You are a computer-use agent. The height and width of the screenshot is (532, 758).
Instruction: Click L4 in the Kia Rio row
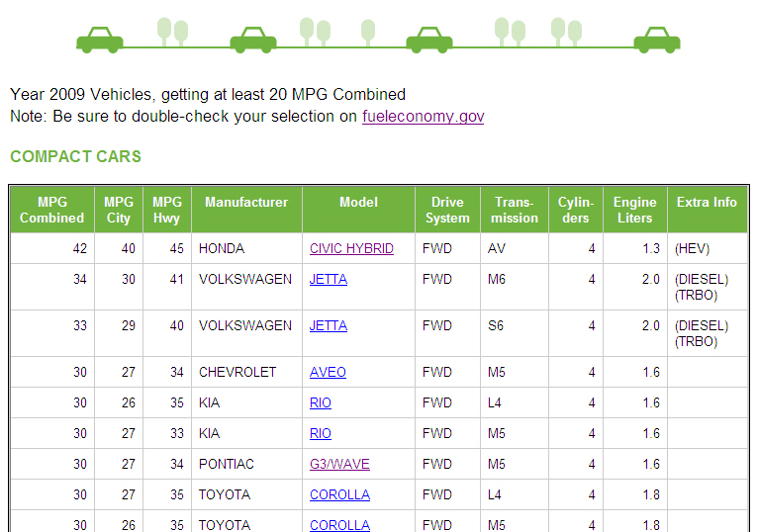click(x=495, y=402)
